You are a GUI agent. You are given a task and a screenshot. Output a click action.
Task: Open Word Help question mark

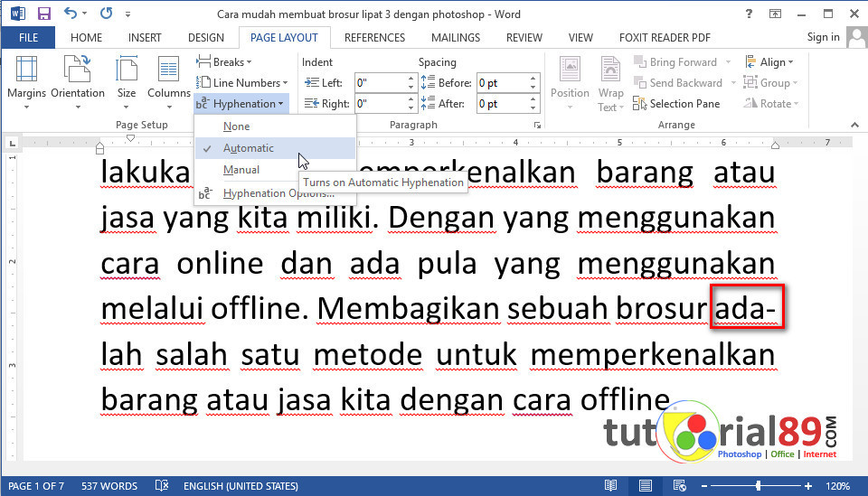[749, 14]
